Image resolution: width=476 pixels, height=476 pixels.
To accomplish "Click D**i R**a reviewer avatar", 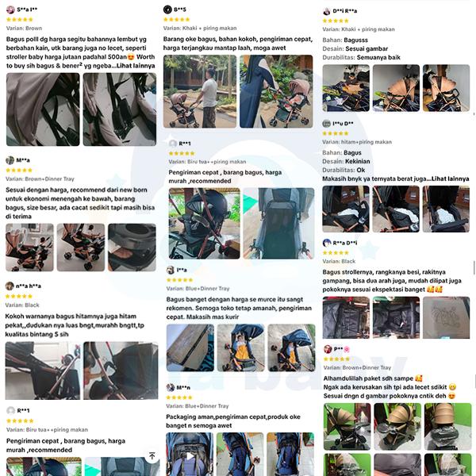I will (x=326, y=11).
